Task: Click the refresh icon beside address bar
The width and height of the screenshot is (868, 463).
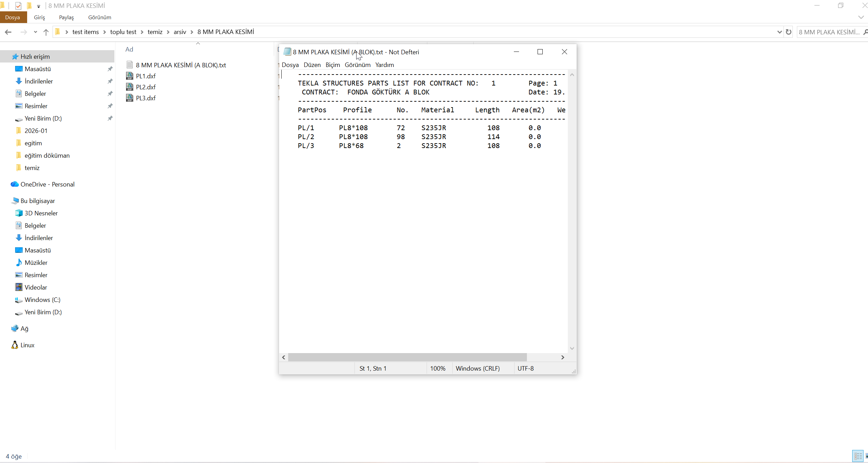Action: 789,32
